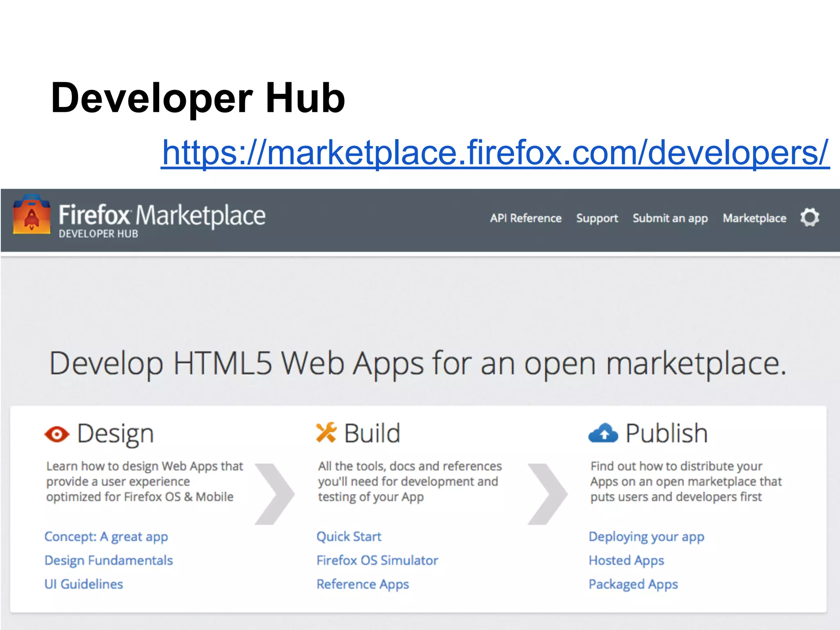Go to Marketplace from header nav
Viewport: 840px width, 630px height.
755,219
